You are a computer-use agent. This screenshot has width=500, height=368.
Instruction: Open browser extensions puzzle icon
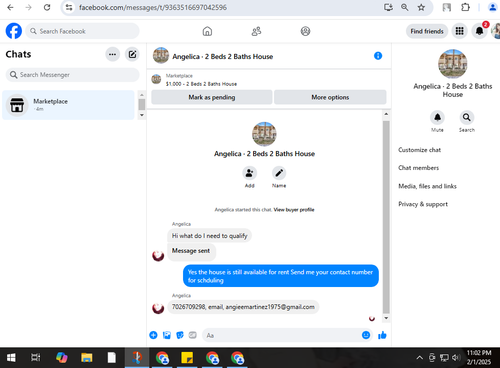tap(465, 7)
